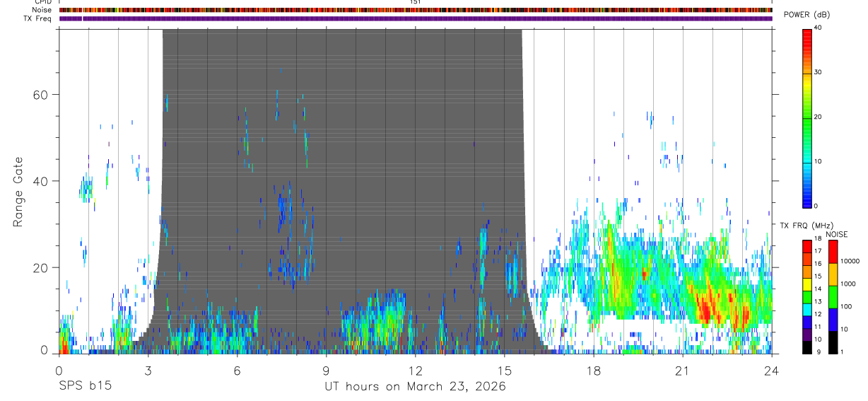
Task: Click the 'Range Gate' axis label
Action: point(18,192)
